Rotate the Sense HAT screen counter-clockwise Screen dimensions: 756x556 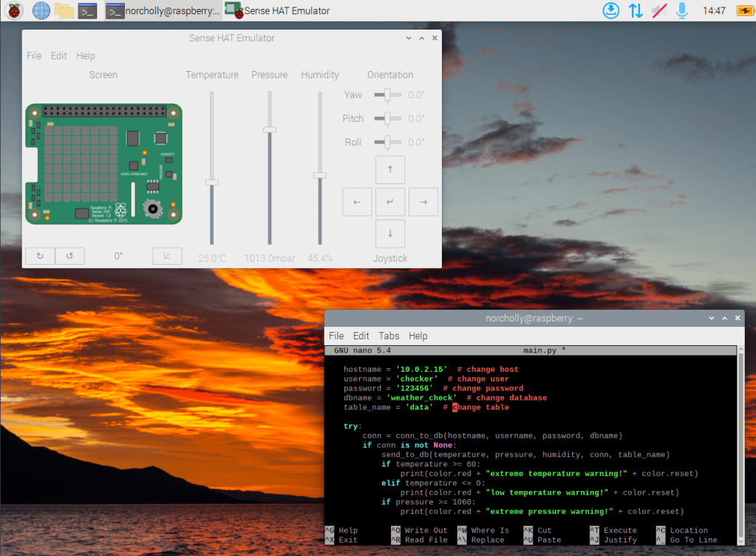tap(69, 256)
